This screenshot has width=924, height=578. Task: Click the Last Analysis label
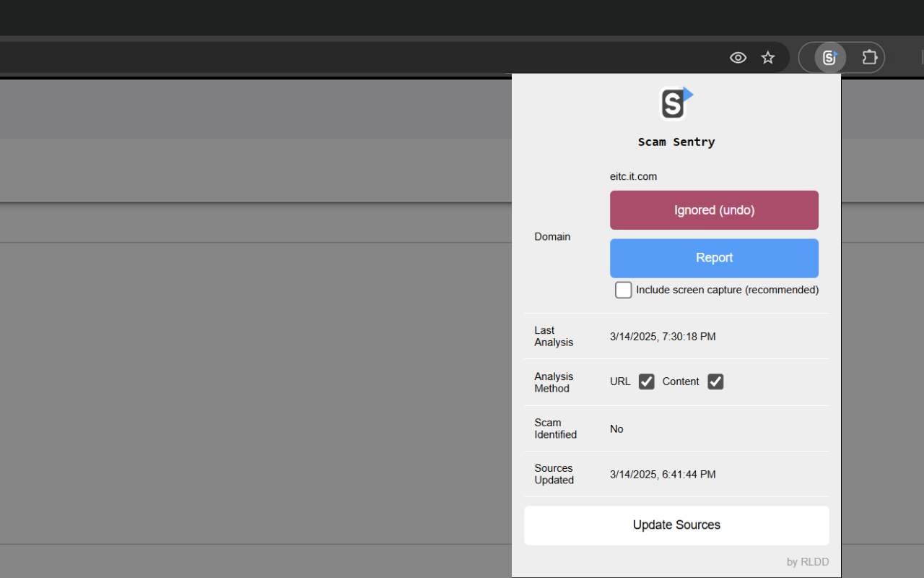point(554,336)
